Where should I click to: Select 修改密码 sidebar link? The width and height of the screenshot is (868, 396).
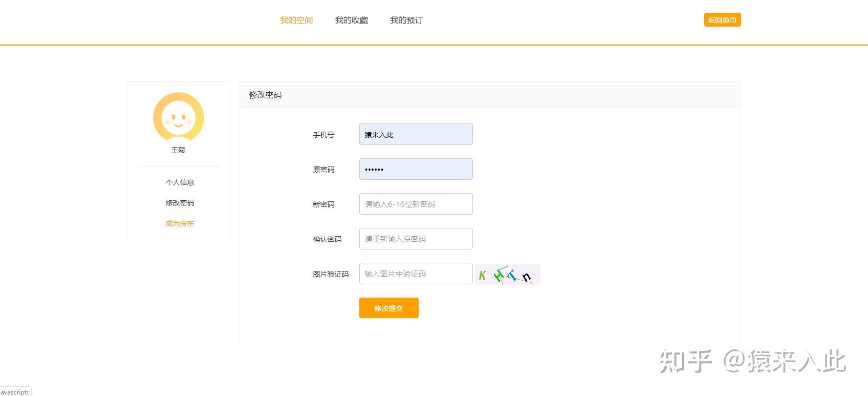tap(180, 203)
